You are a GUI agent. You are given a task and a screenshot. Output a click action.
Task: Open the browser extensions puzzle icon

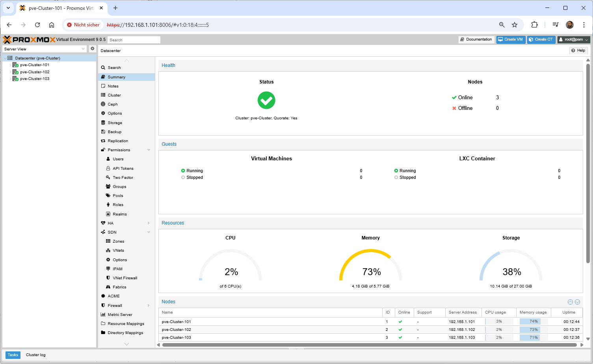[534, 25]
